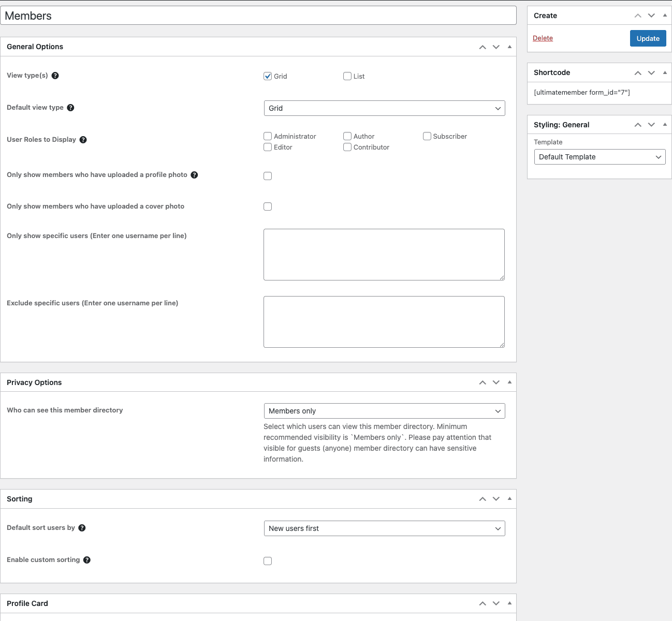Show help for Default sort users by
This screenshot has width=672, height=621.
pyautogui.click(x=82, y=528)
